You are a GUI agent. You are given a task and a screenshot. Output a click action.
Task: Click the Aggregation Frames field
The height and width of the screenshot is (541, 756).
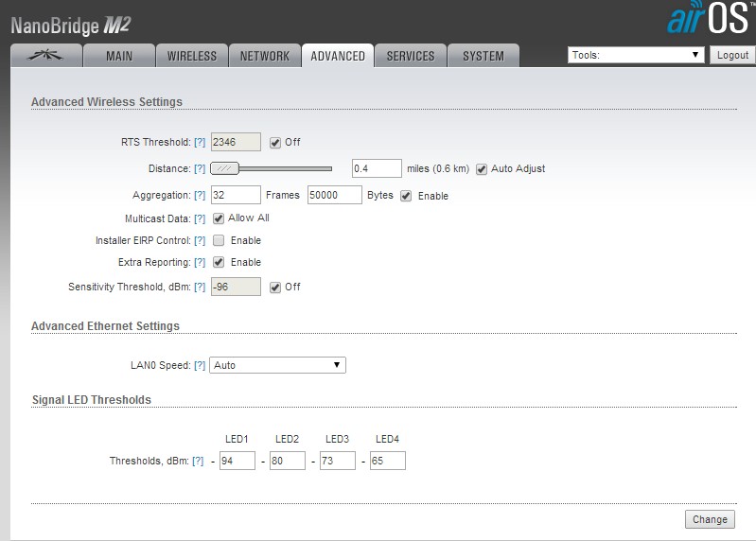(236, 195)
